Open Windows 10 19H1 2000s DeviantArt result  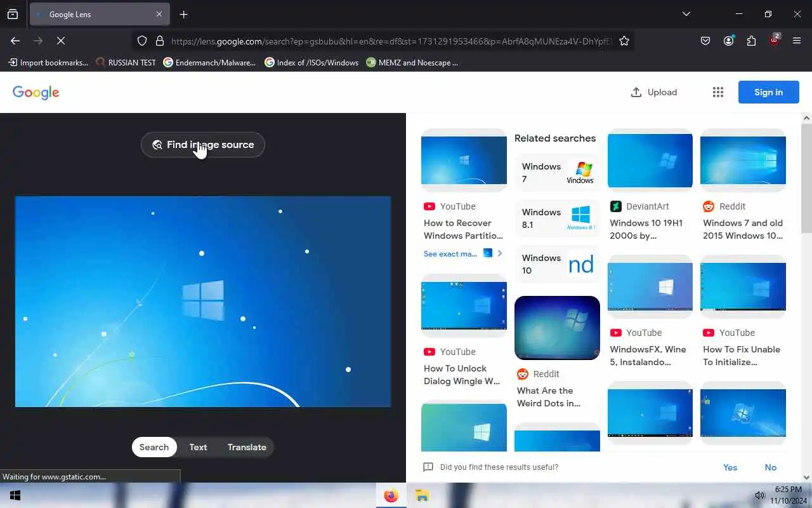pyautogui.click(x=646, y=229)
